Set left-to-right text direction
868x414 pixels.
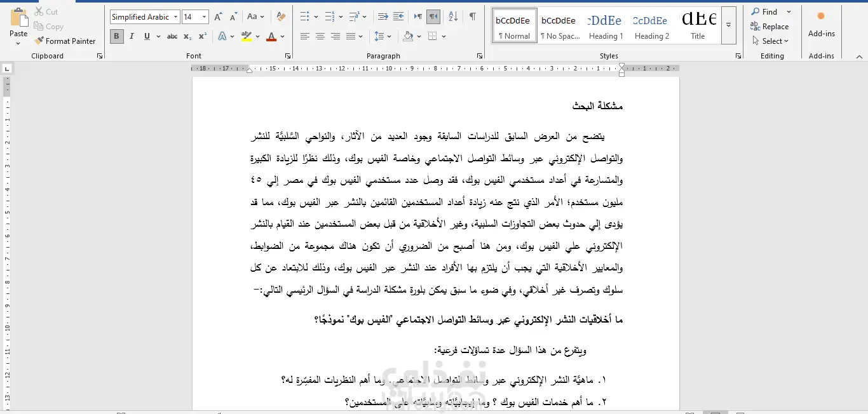click(418, 17)
